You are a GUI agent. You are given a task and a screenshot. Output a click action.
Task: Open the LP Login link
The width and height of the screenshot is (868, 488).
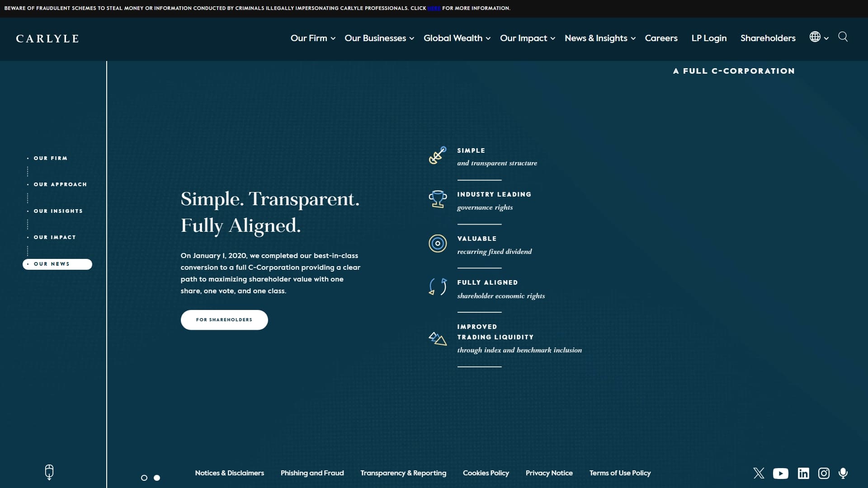(709, 38)
